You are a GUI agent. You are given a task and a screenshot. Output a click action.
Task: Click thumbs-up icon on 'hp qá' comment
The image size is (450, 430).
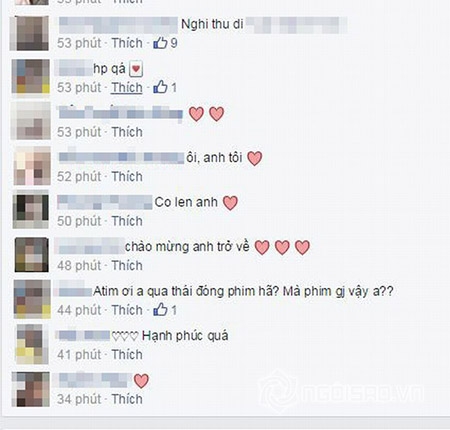coord(160,87)
